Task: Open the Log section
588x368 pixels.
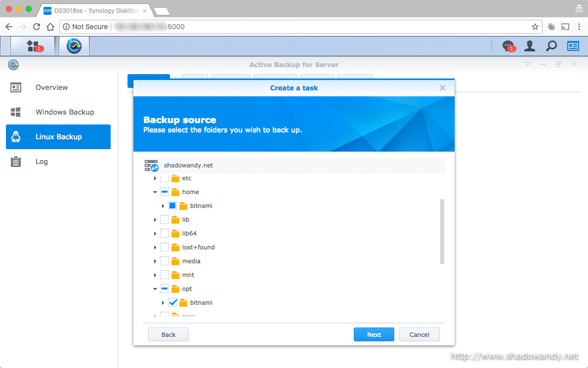Action: tap(58, 162)
